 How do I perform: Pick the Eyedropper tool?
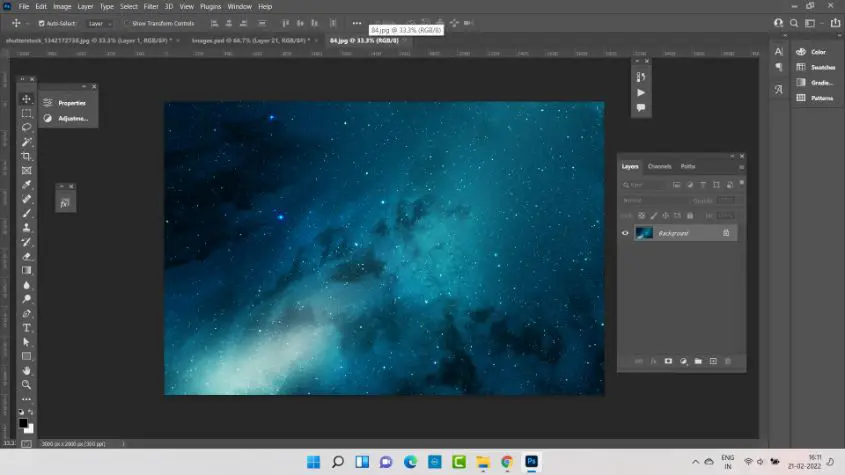tap(27, 185)
